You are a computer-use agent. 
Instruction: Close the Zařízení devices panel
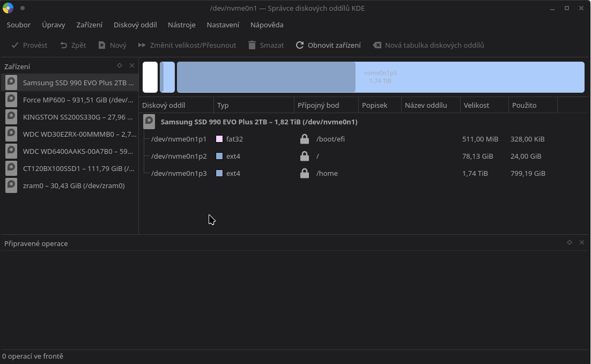coord(132,65)
